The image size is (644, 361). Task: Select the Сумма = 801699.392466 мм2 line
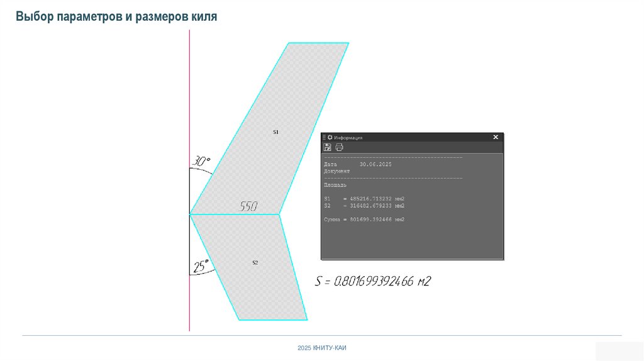[364, 219]
